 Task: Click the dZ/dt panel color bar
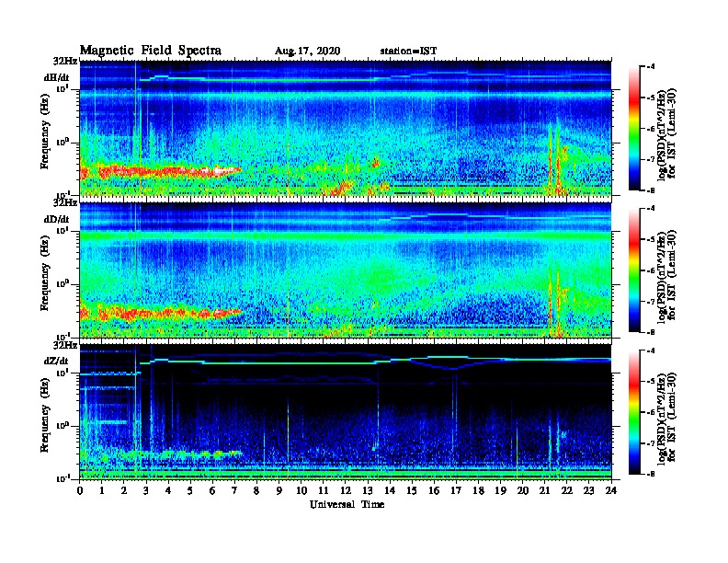point(634,412)
